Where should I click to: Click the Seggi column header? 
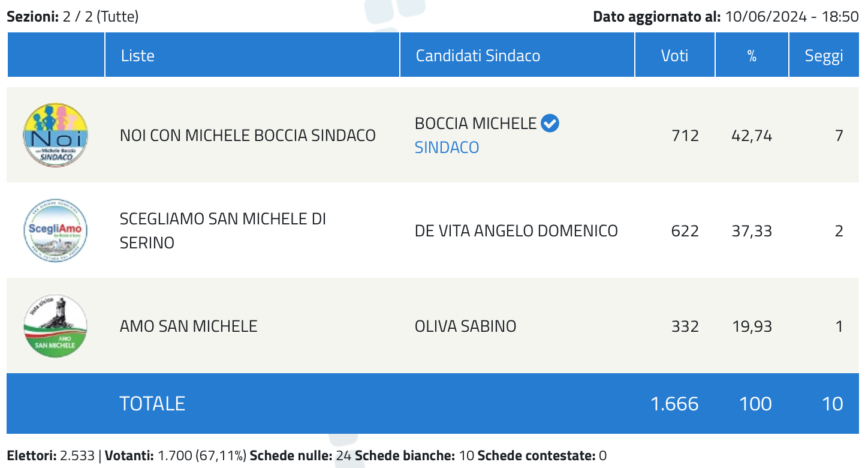pos(824,55)
